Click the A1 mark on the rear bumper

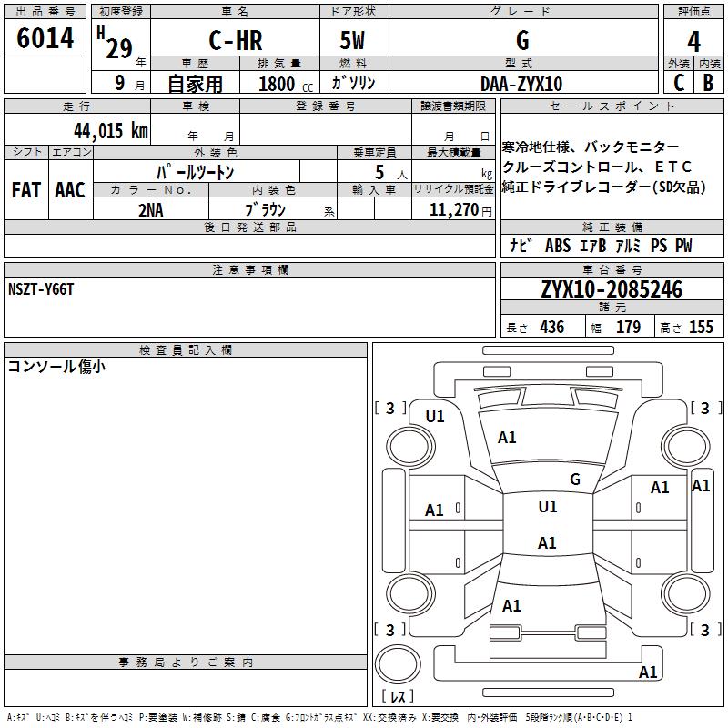coord(648,672)
